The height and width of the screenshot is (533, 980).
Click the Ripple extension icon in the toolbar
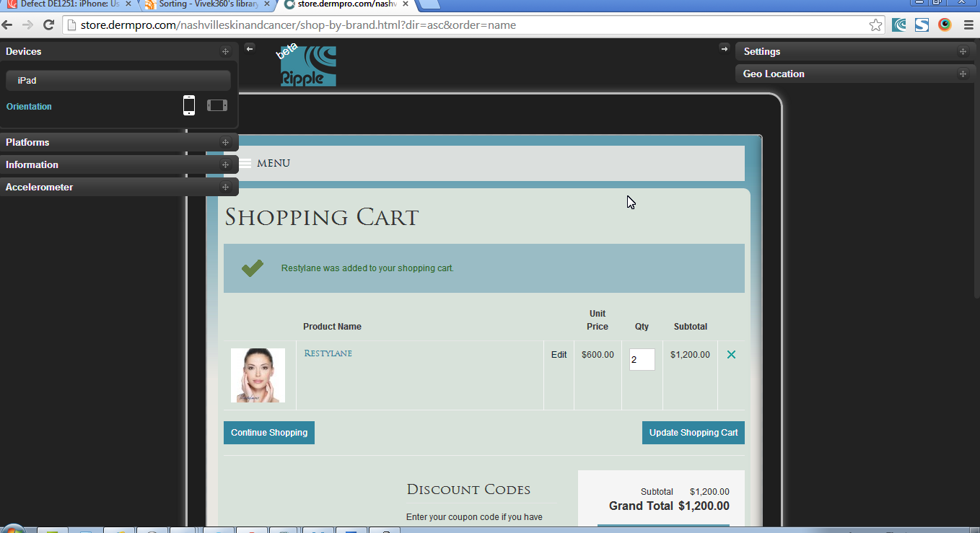click(899, 25)
